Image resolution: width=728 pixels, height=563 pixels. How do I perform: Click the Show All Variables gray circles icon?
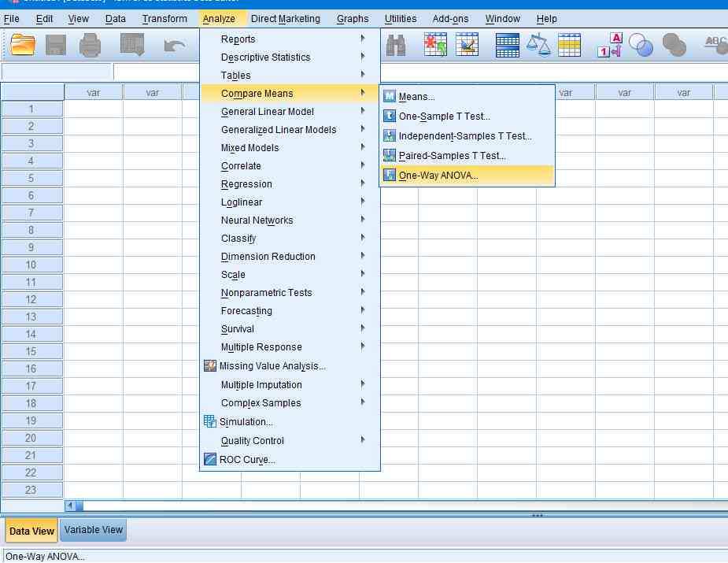(674, 45)
